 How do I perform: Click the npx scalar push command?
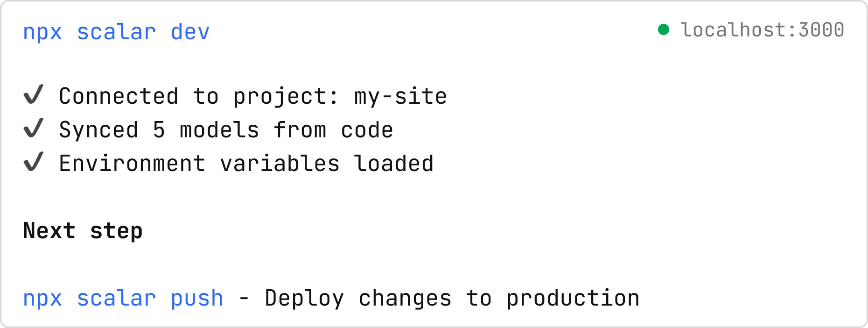click(123, 299)
